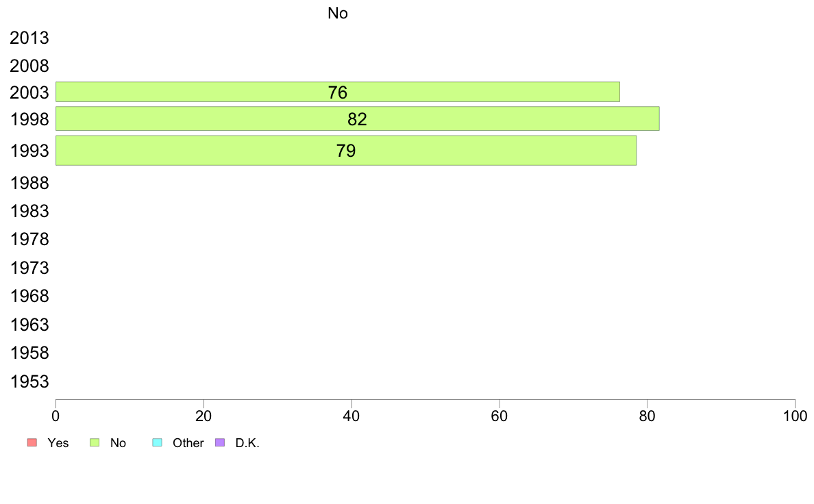Click the red Yes legend swatch
Screen dimensions: 814x504
tap(32, 442)
